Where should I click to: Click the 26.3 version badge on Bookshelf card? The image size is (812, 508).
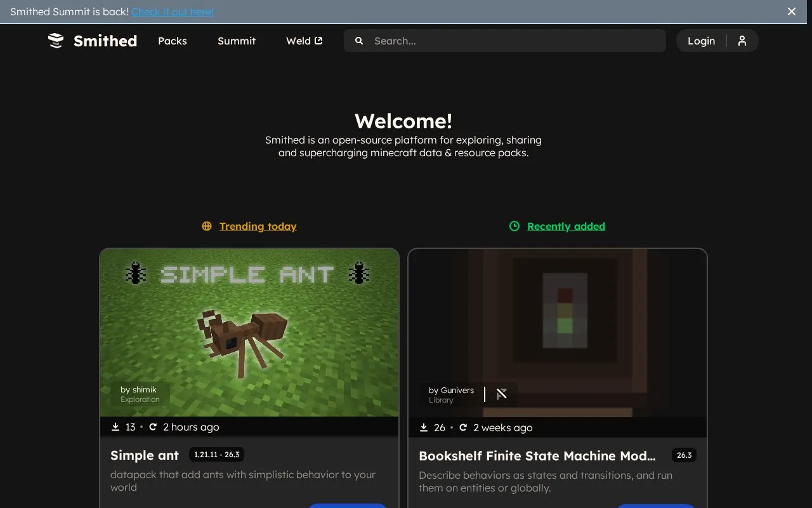(x=684, y=455)
